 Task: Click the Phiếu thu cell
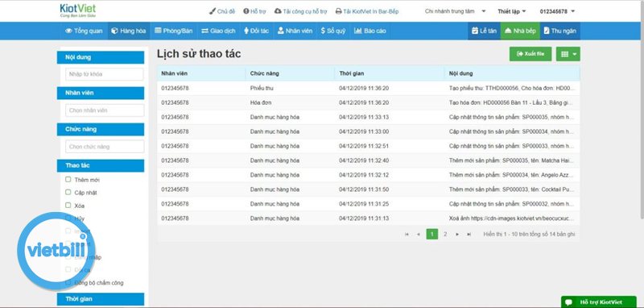point(262,89)
